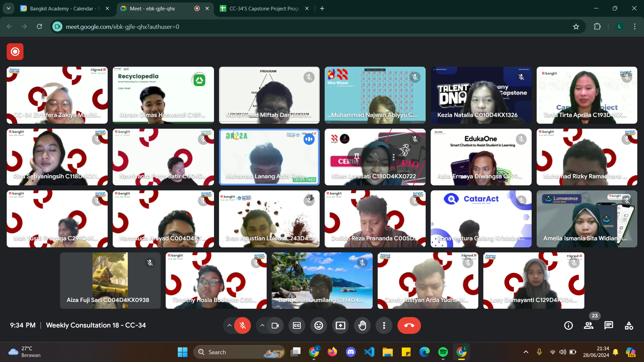Click the red leave call button
644x362 pixels.
coord(409,325)
